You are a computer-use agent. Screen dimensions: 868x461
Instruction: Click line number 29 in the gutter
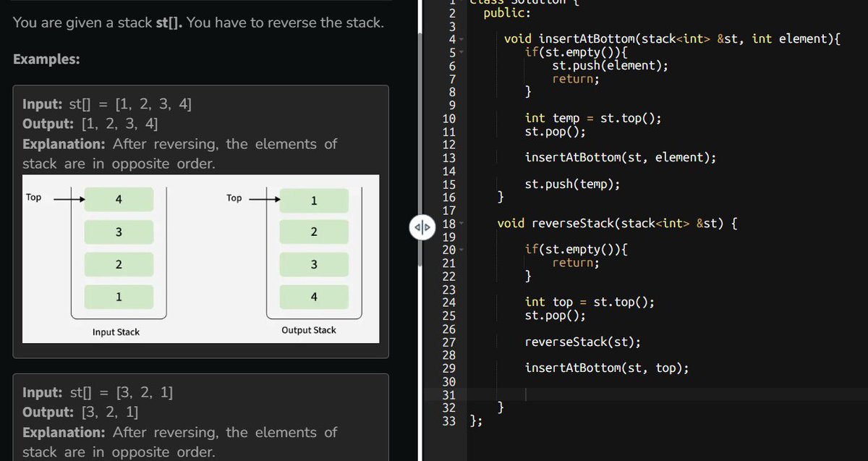(448, 368)
